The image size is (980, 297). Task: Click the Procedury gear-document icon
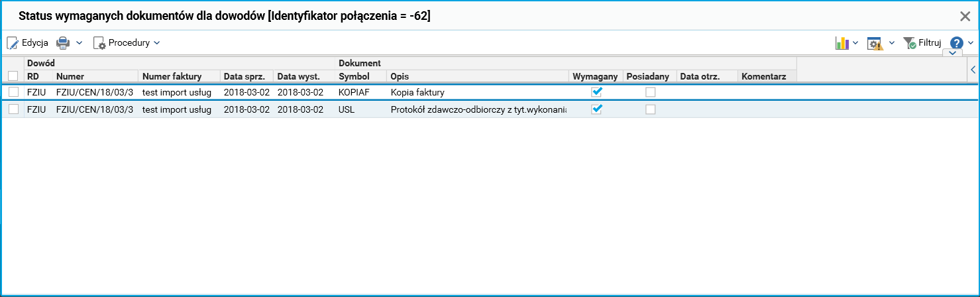tap(99, 43)
